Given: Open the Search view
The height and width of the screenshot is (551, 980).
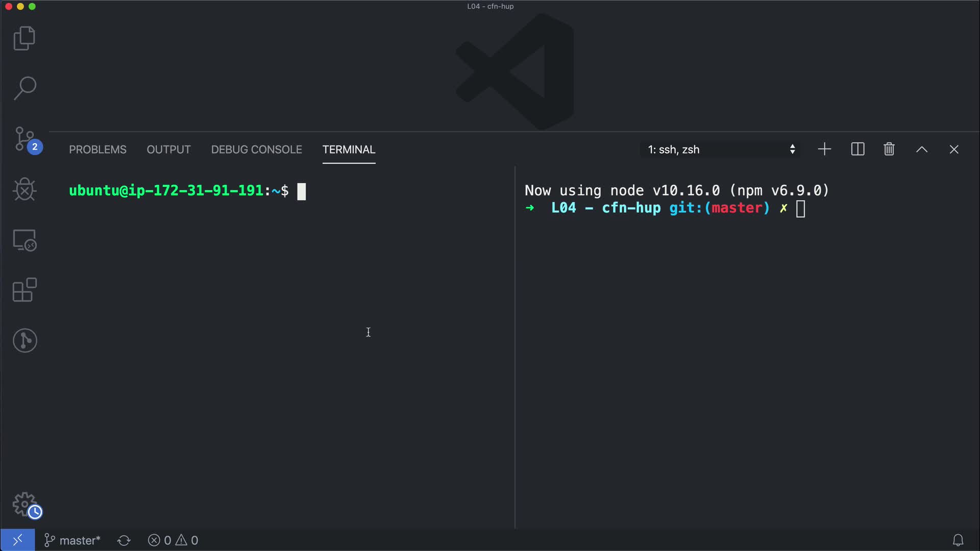Looking at the screenshot, I should tap(24, 88).
